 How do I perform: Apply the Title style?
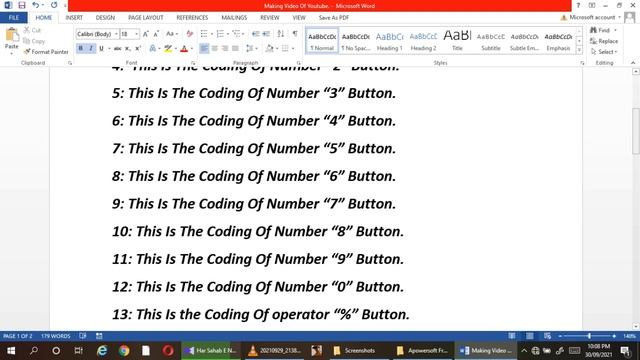457,41
